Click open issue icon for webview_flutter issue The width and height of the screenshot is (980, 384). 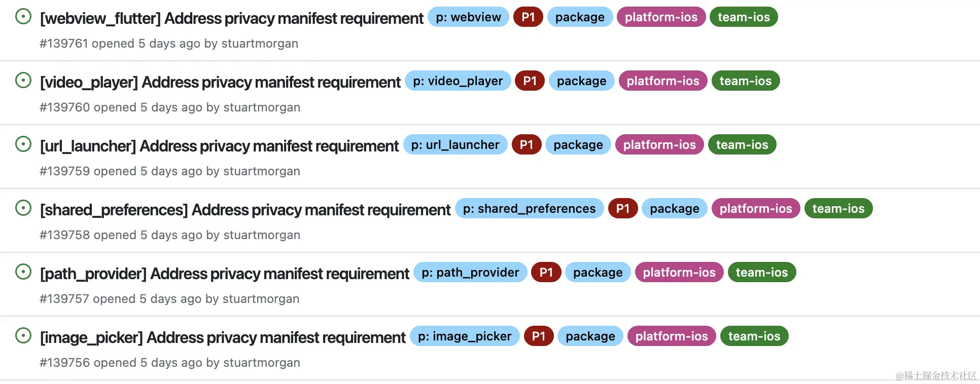pyautogui.click(x=23, y=17)
